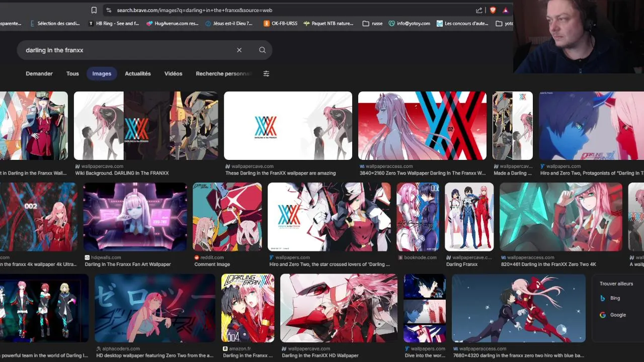Open 'Paquet NTB nature...' bookmark
644x362 pixels.
click(x=328, y=24)
